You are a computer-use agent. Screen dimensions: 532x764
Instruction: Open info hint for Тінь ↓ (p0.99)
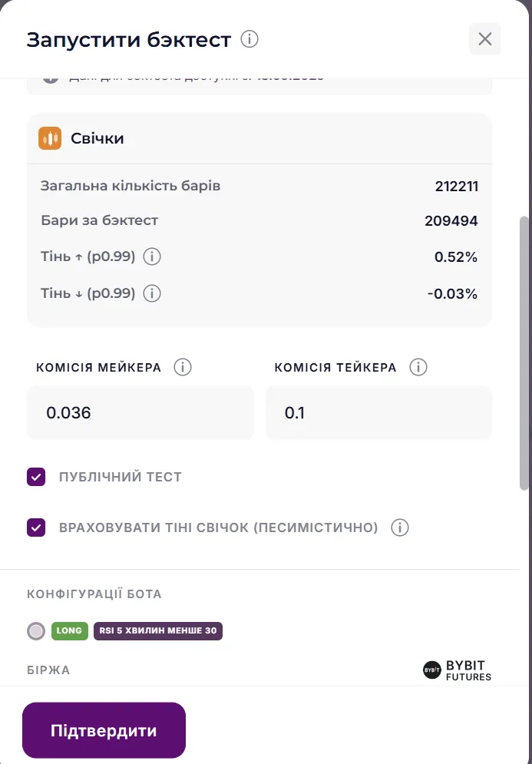point(151,293)
